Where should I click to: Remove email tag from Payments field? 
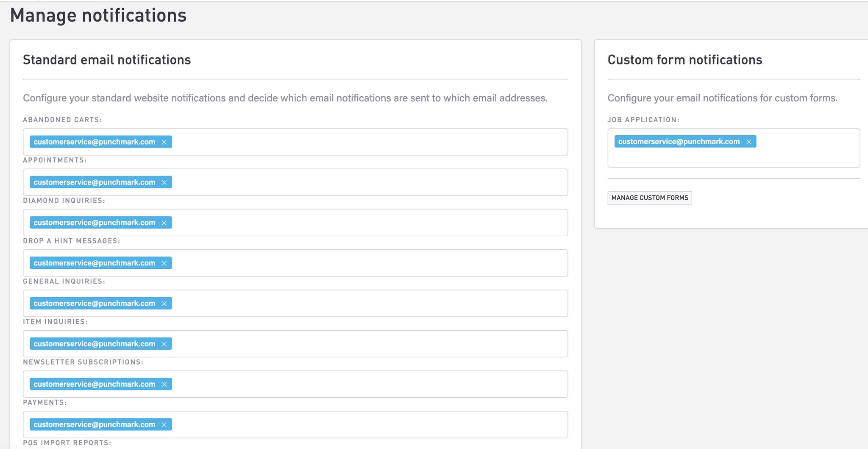coord(164,425)
